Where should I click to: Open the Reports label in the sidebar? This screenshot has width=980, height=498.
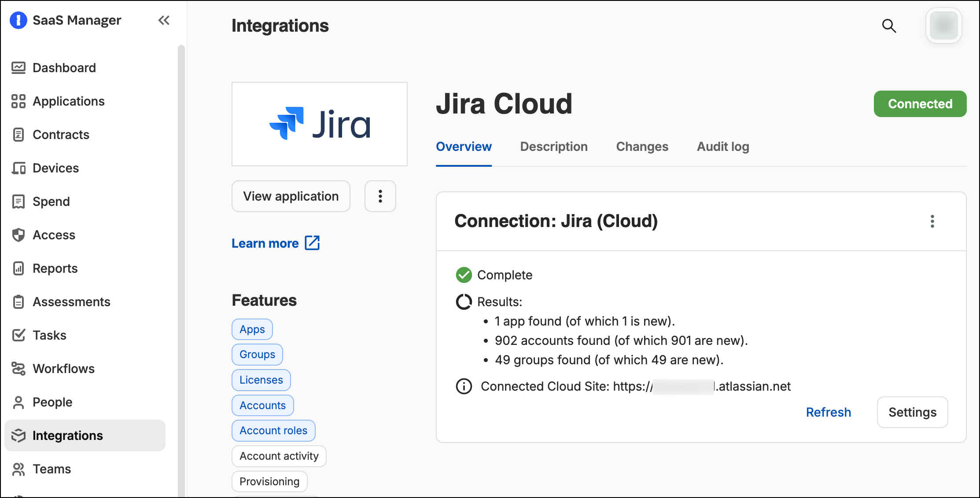coord(55,268)
